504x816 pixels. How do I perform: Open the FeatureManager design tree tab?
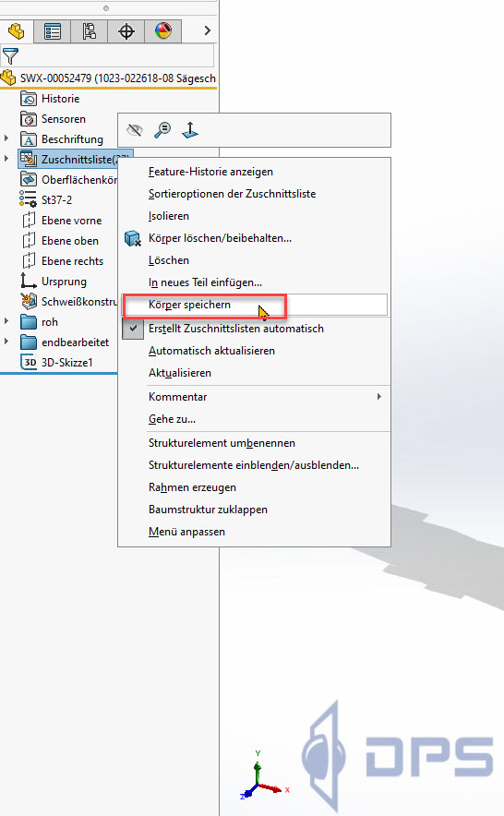16,31
